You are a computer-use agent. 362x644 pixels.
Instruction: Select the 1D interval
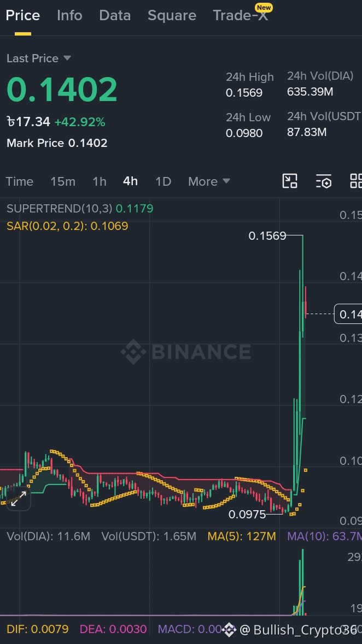point(163,181)
